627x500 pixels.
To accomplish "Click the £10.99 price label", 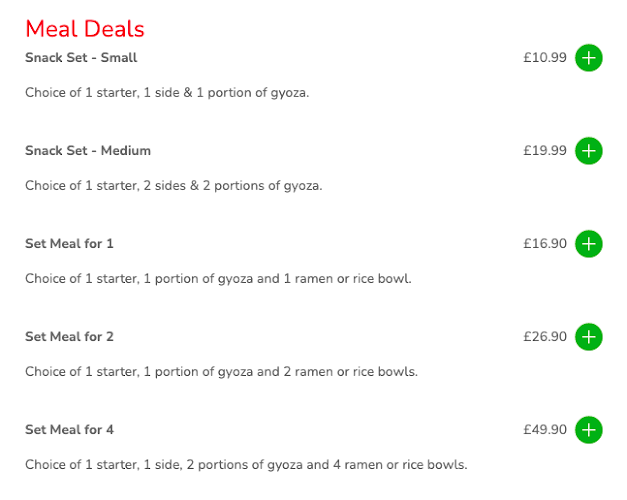I will click(545, 58).
